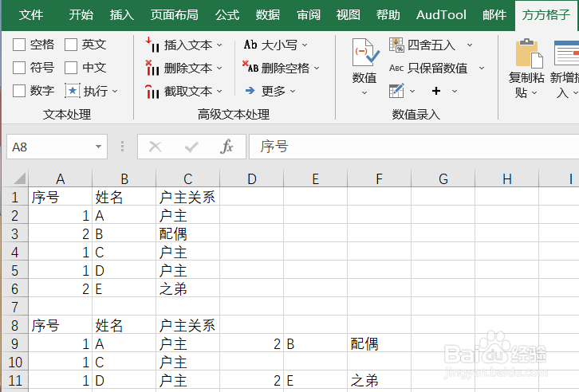Screen dimensions: 579x392
Task: Click the 复制粘贴 clipboard icon
Action: point(530,53)
